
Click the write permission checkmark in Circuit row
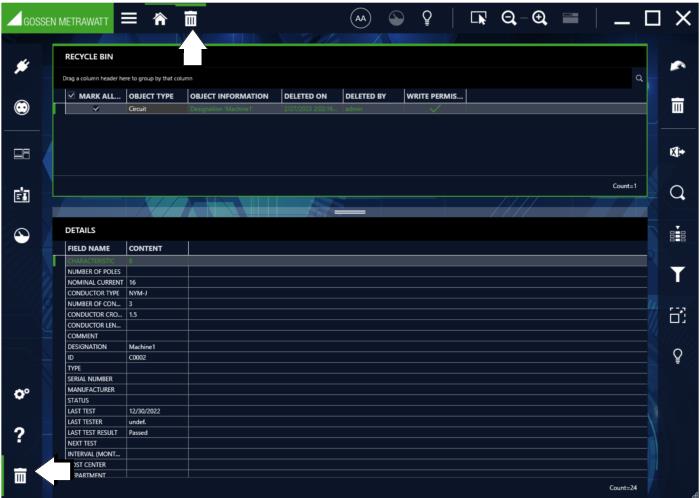click(x=435, y=109)
